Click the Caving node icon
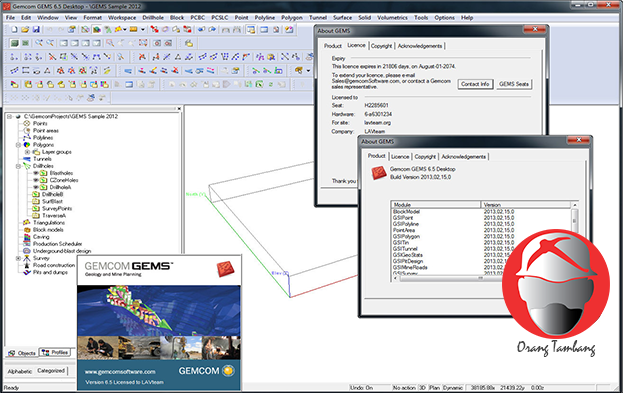Viewport: 623px width, 393px height. [x=27, y=237]
